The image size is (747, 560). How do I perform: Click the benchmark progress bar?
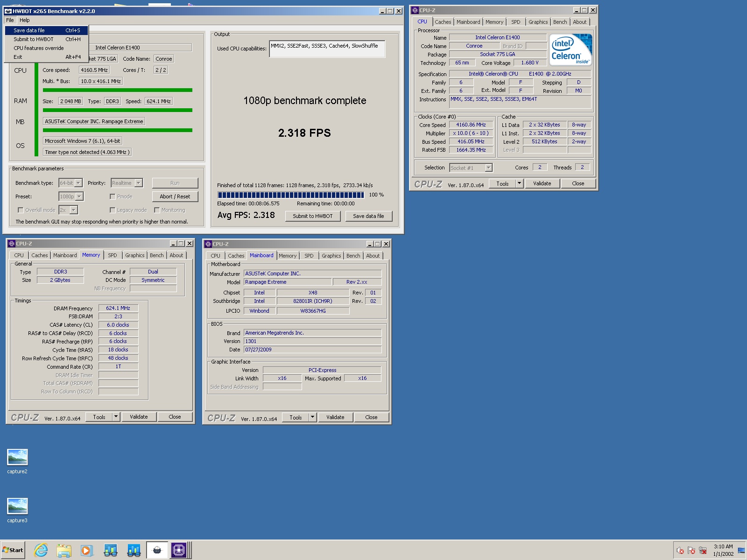(290, 195)
